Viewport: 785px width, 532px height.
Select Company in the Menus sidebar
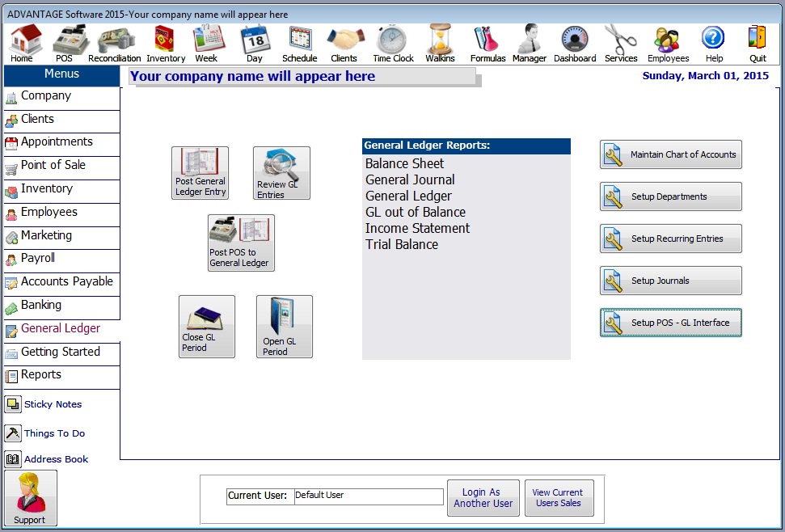pos(61,99)
